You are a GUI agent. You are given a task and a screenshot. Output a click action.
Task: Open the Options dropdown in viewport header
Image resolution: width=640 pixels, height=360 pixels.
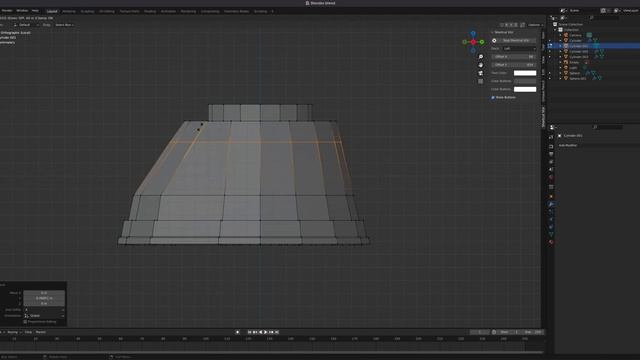[535, 25]
